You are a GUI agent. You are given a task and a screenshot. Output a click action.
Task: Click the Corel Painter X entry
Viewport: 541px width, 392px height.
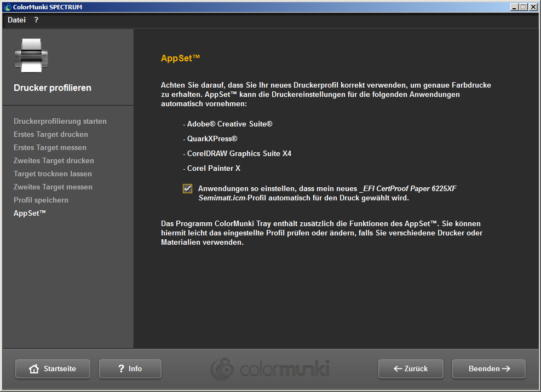211,169
